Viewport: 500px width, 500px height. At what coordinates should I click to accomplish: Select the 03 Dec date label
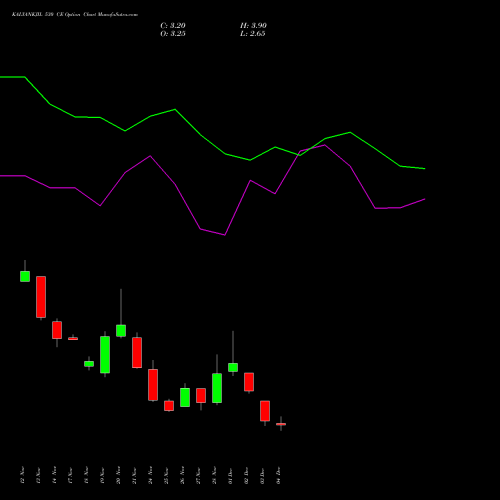click(x=263, y=475)
